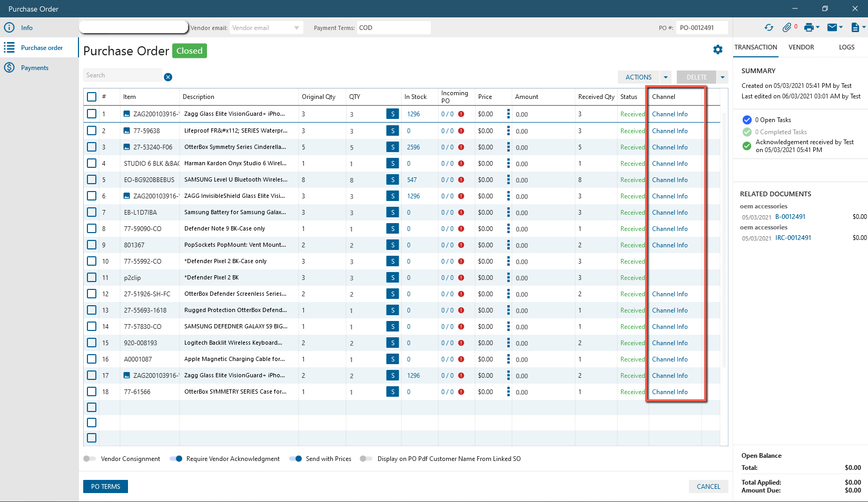868x502 pixels.
Task: Open Payments in the left sidebar
Action: [35, 68]
